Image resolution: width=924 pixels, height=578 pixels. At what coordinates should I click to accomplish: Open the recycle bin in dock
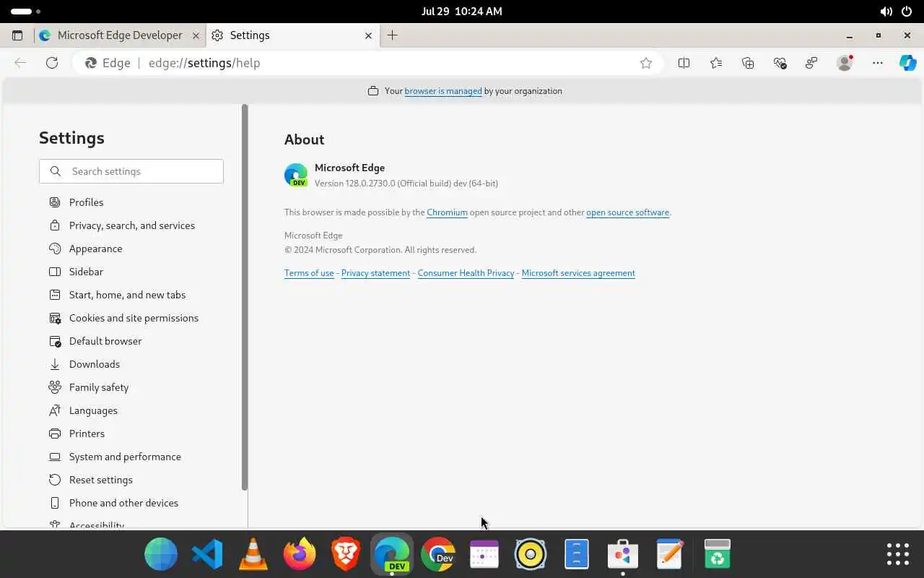717,555
